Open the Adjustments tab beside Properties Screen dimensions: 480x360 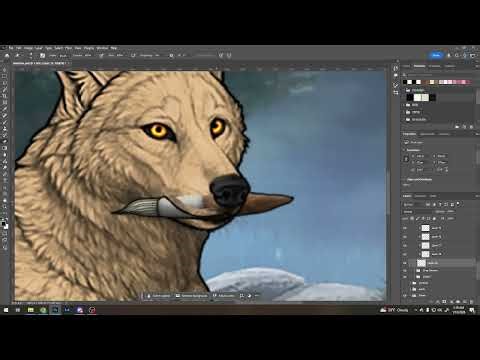[427, 134]
